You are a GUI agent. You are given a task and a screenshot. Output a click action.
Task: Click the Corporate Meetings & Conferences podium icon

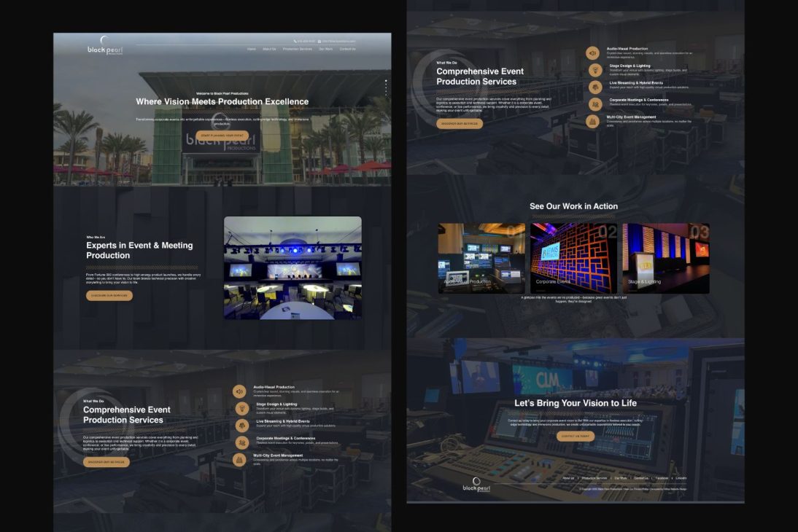592,103
